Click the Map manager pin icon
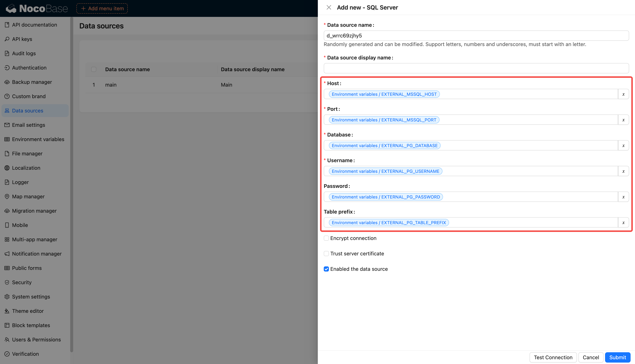 [x=7, y=196]
